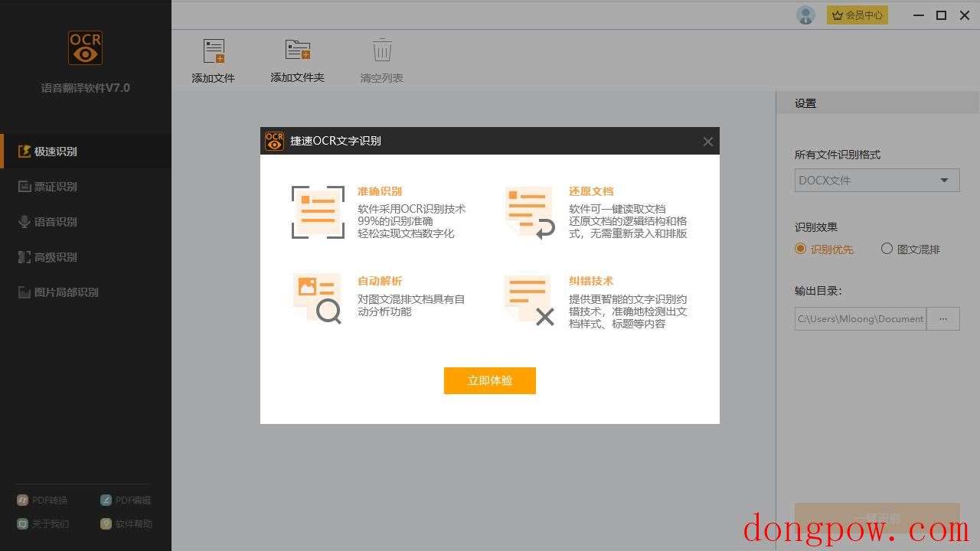Click the 关于我们 icon

point(22,524)
